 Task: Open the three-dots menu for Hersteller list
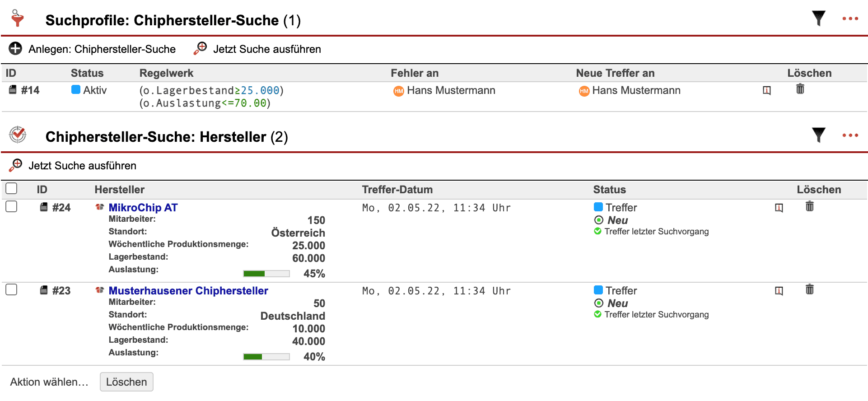tap(850, 135)
